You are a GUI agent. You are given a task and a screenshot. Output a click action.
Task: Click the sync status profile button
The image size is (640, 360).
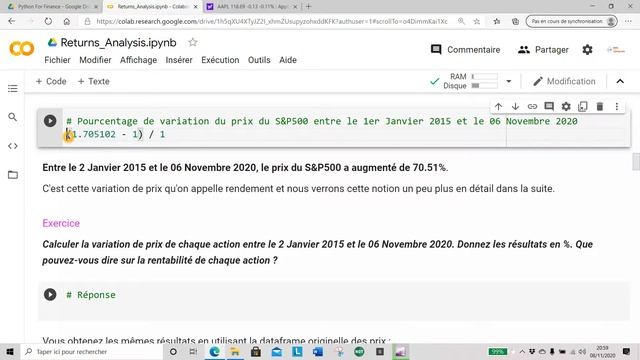coord(571,21)
